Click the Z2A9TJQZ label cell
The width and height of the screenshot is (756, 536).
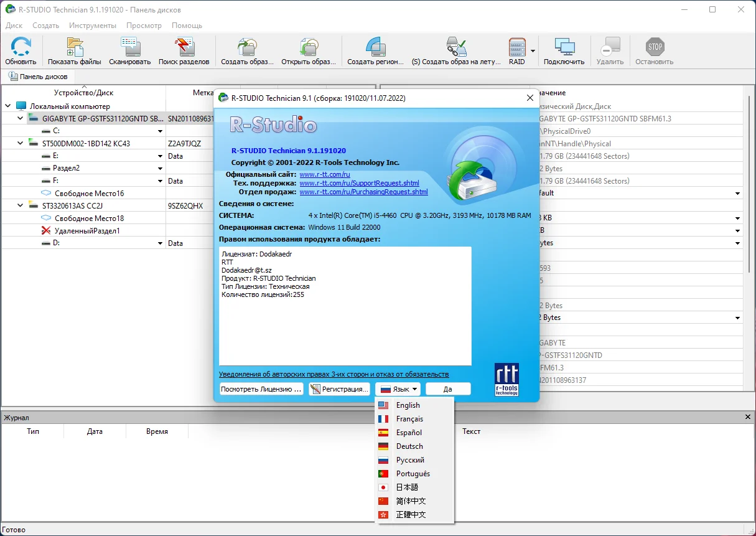(185, 144)
